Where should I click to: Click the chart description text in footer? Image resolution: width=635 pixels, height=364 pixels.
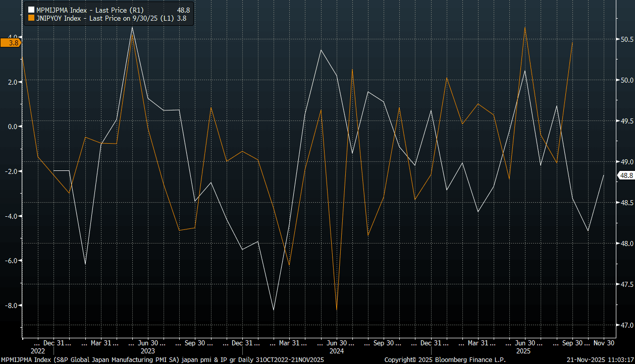(162, 360)
